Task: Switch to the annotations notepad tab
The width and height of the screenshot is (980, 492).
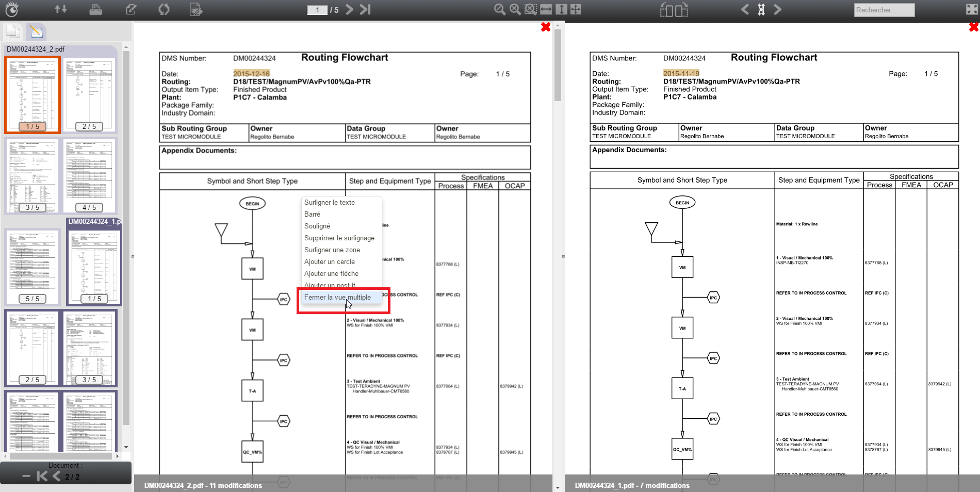Action: [x=36, y=31]
